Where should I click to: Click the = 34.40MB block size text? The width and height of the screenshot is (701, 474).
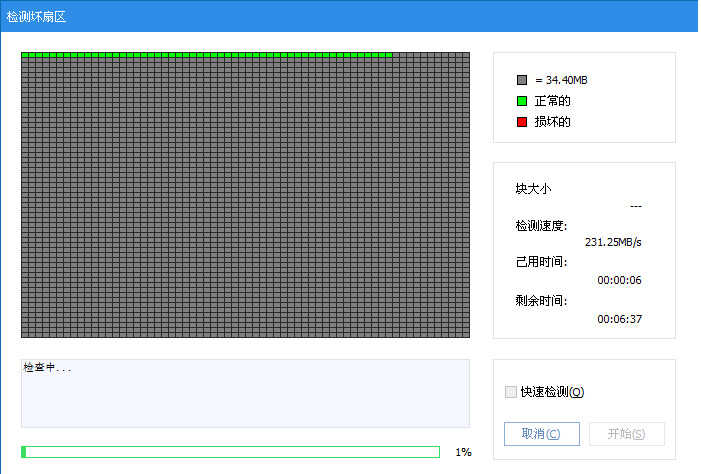(x=561, y=80)
